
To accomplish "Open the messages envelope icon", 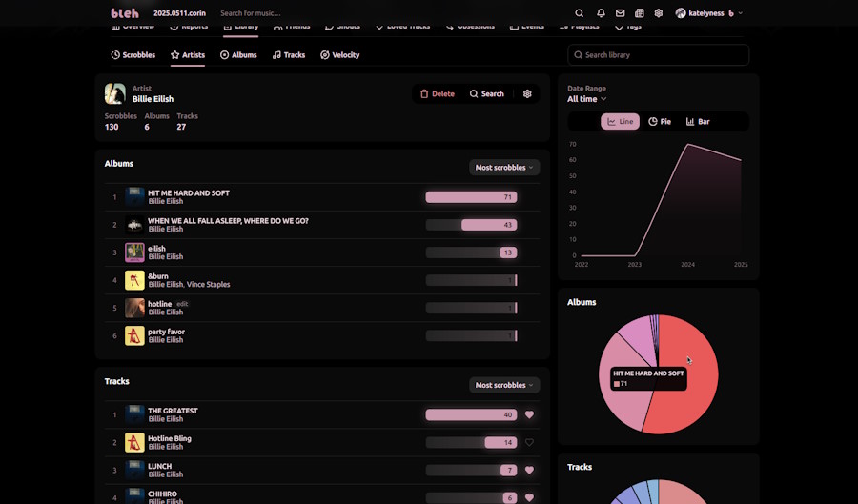I will (620, 13).
